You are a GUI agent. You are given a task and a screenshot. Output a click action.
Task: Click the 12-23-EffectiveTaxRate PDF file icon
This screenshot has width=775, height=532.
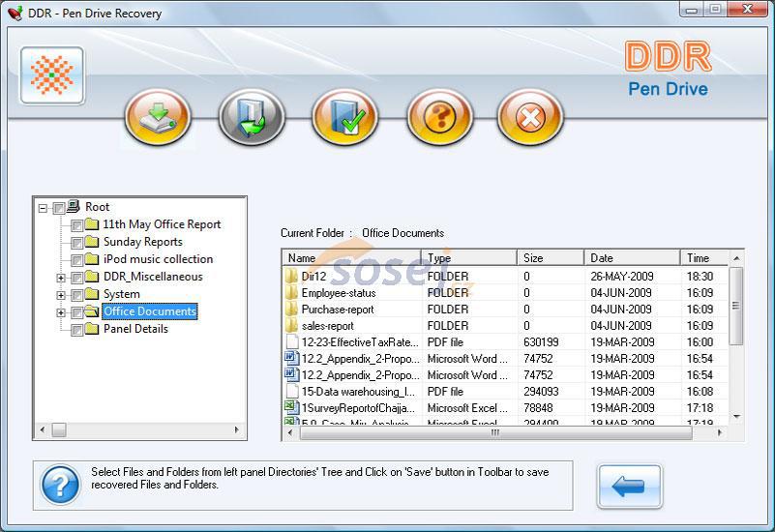point(292,341)
